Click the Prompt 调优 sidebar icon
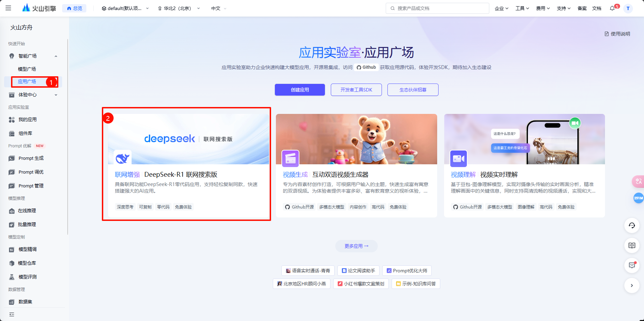644x321 pixels. [x=12, y=172]
